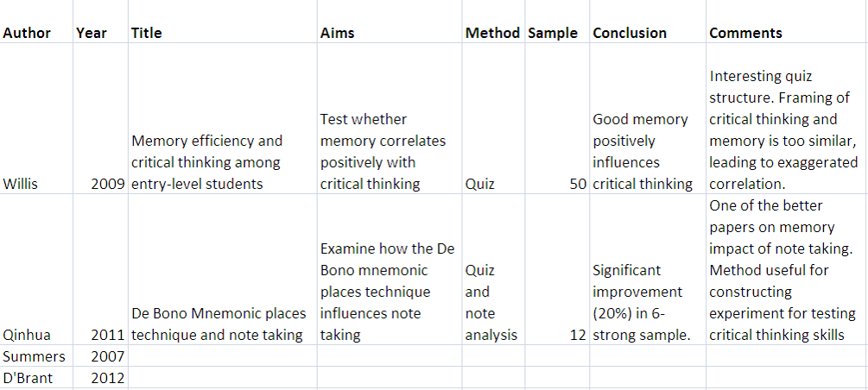Viewport: 868px width, 390px height.
Task: Click the empty Title cell for Summers
Action: 222,355
